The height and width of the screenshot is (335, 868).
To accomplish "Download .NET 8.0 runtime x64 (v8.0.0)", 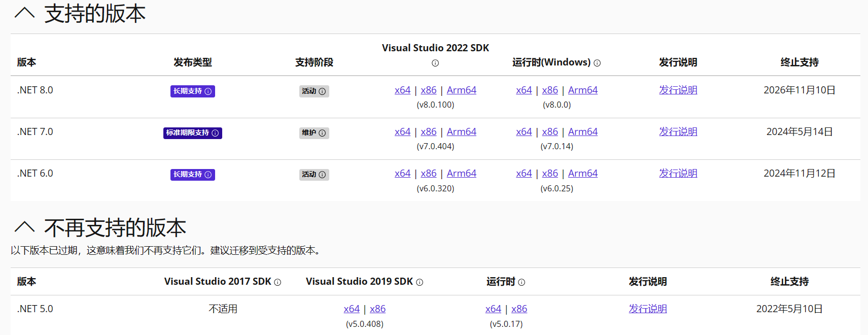I will pos(524,90).
